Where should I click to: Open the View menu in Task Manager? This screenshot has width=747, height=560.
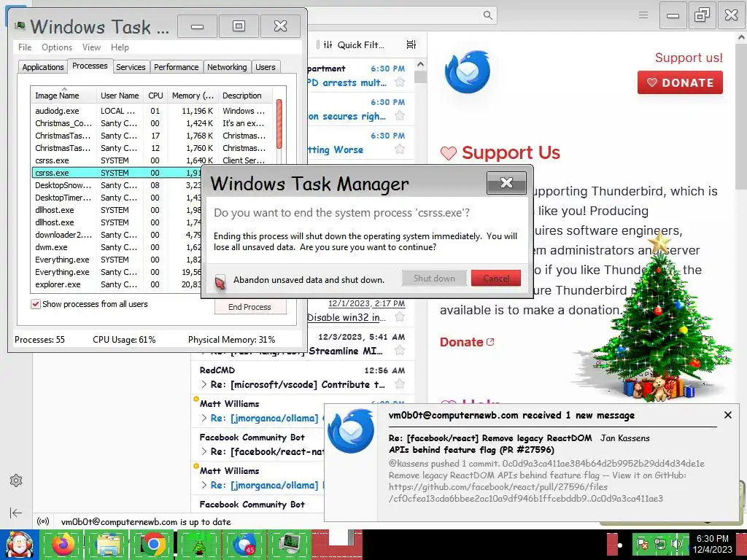[x=91, y=47]
